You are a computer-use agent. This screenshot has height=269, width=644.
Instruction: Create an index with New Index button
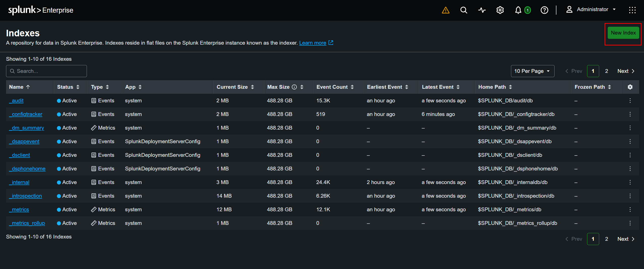pyautogui.click(x=623, y=33)
